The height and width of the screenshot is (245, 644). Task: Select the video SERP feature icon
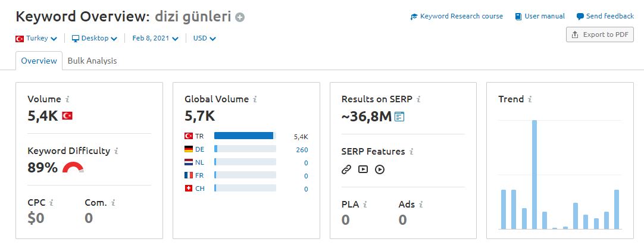tap(363, 169)
